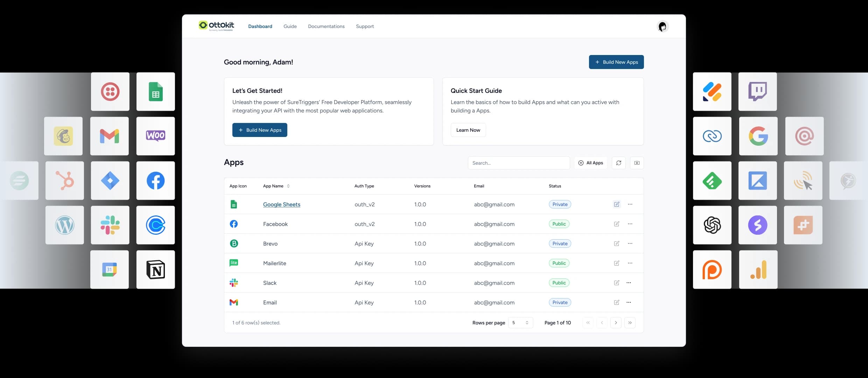Click the Public status badge on Mailerlite
Image resolution: width=868 pixels, height=378 pixels.
tap(559, 263)
